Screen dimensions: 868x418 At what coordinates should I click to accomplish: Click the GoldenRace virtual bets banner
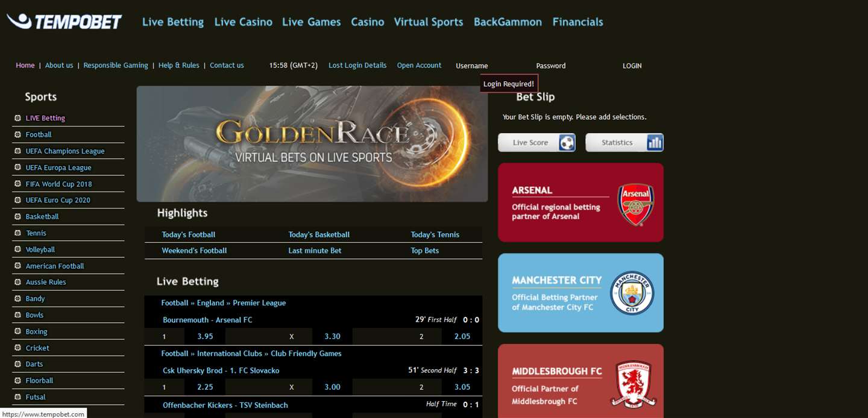pyautogui.click(x=312, y=143)
